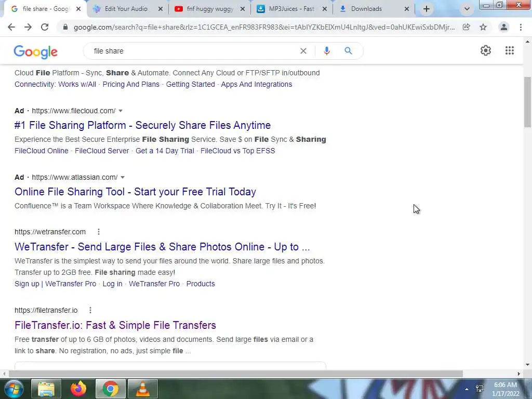Bookmark this page with the star
The height and width of the screenshot is (399, 532).
tap(483, 27)
